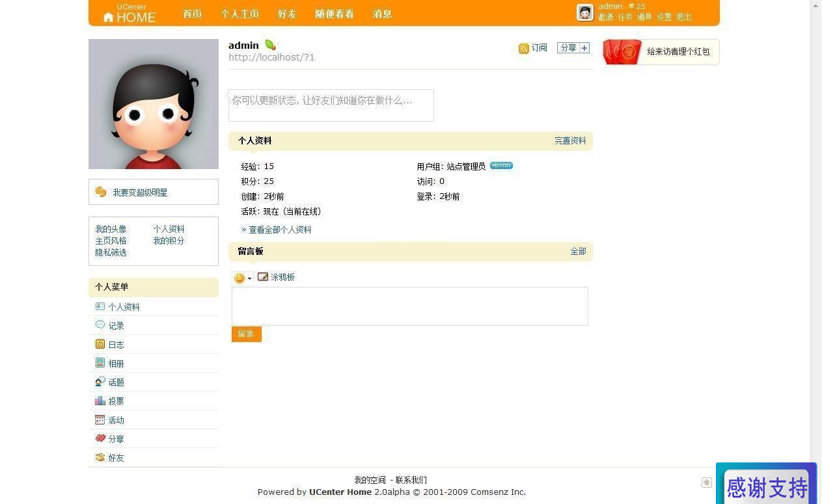Click the 订阅 subscribe link
The width and height of the screenshot is (822, 504).
tap(540, 48)
